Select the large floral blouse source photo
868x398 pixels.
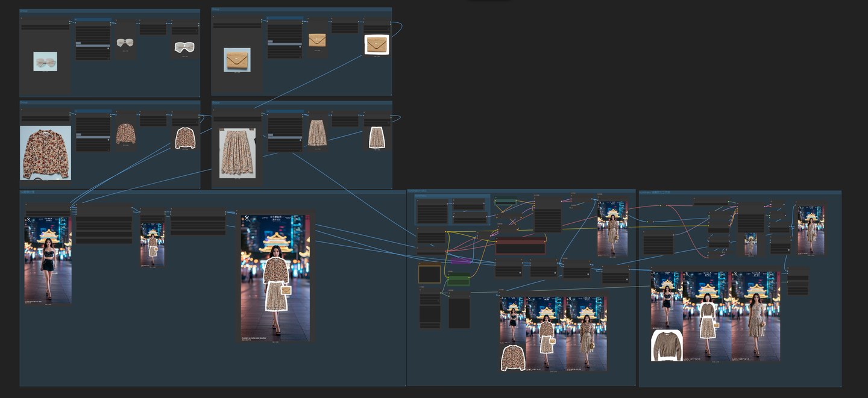point(45,152)
